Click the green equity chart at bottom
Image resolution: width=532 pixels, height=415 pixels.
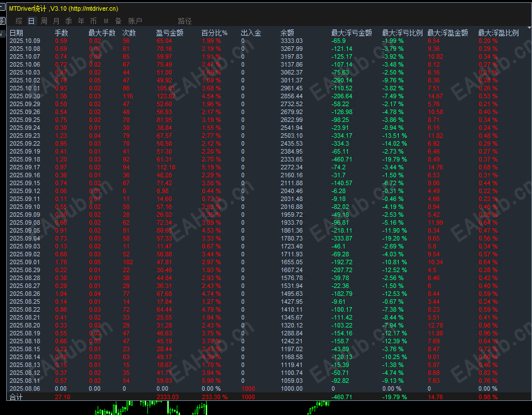[x=169, y=408]
